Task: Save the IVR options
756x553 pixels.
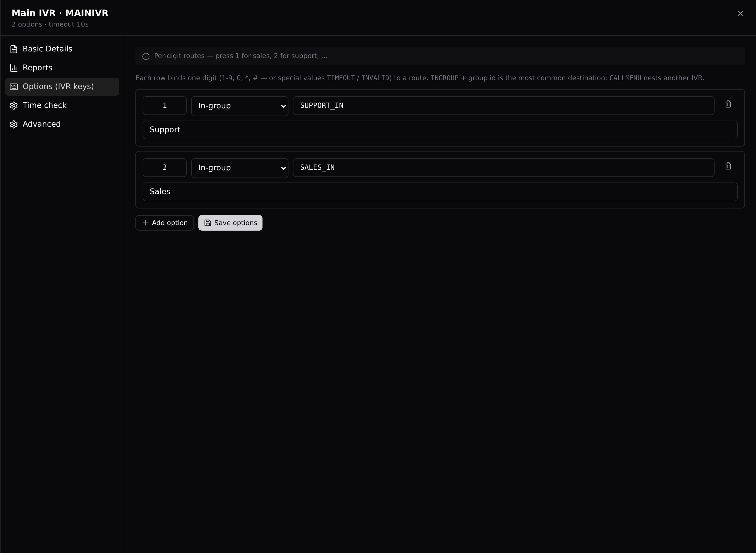Action: (x=230, y=223)
